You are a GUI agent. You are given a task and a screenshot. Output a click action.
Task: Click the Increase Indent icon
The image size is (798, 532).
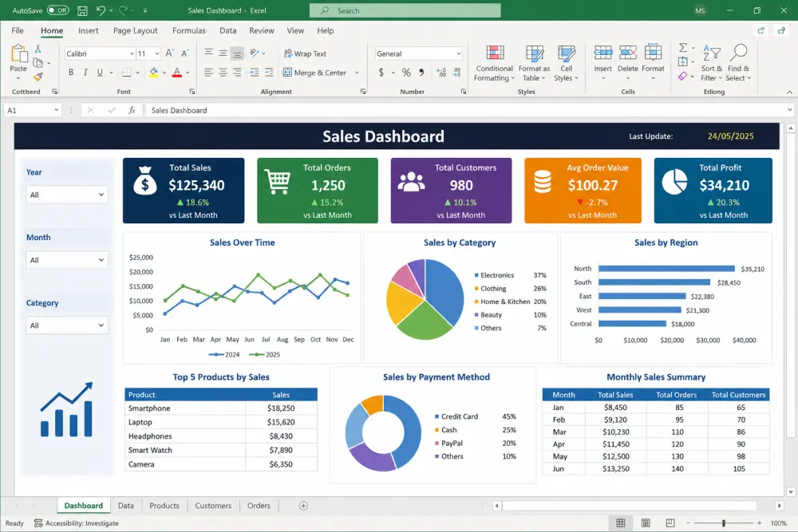click(x=269, y=73)
